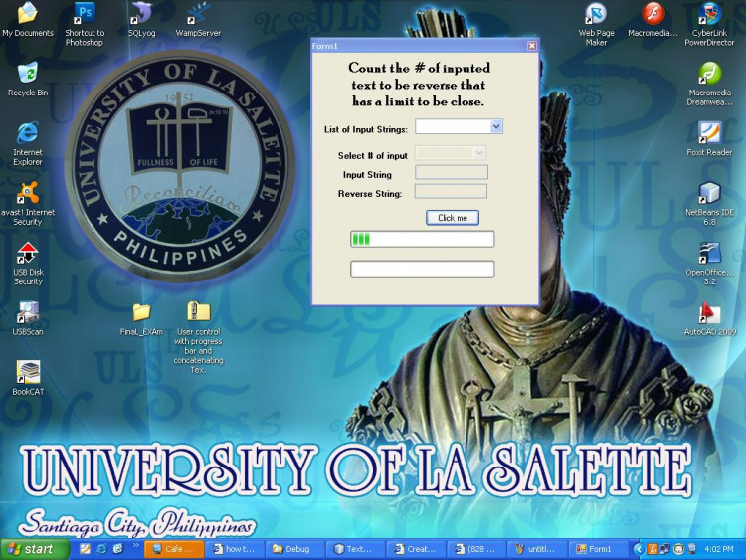Viewport: 746px width, 560px height.
Task: Select the Macromedia Flash desktop icon
Action: point(653,20)
